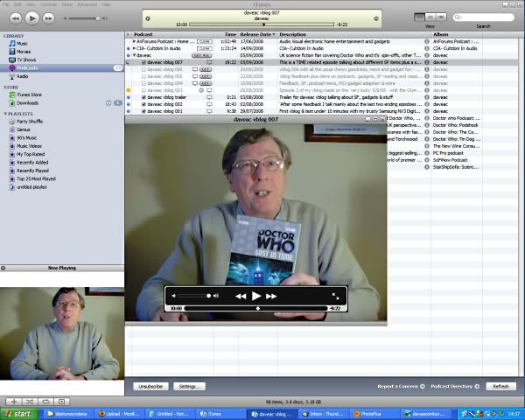
Task: Click Report a Concern link
Action: pos(401,387)
